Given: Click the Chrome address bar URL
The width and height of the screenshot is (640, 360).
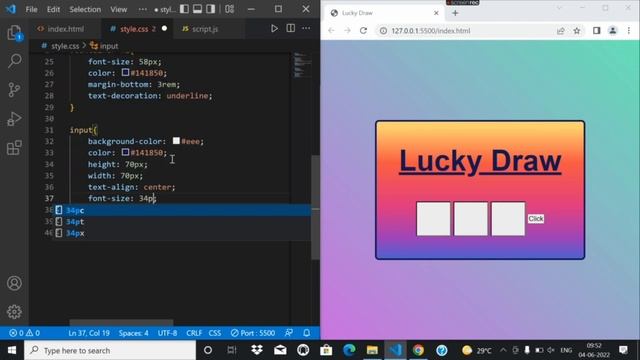Looking at the screenshot, I should 431,31.
